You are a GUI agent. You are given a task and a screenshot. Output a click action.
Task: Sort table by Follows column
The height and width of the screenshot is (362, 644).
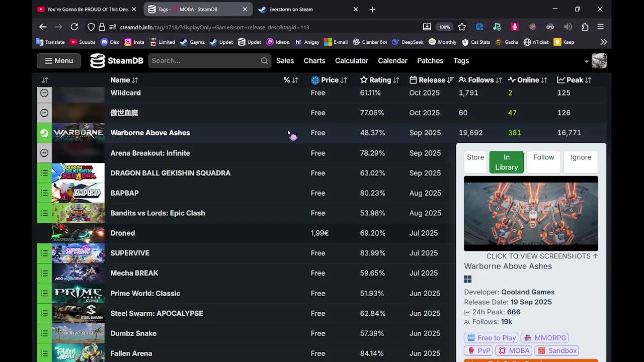[480, 80]
